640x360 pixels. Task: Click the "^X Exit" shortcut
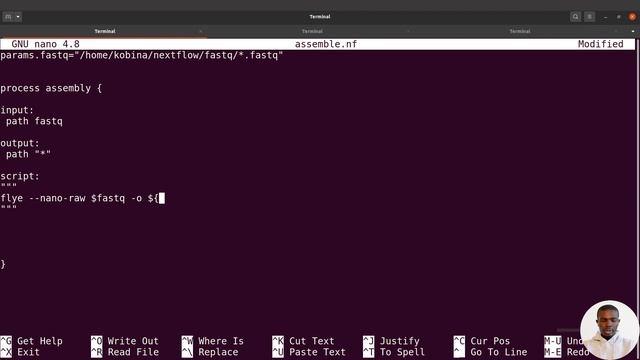[20, 352]
